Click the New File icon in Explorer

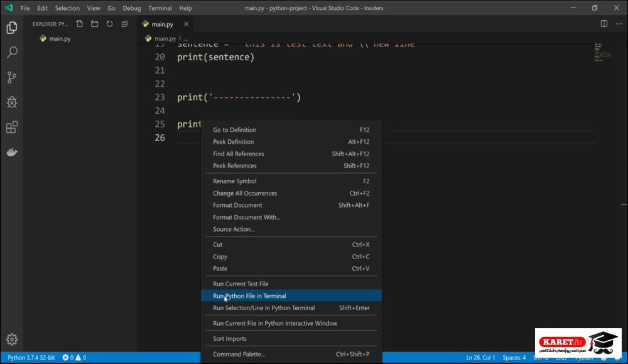click(x=80, y=24)
